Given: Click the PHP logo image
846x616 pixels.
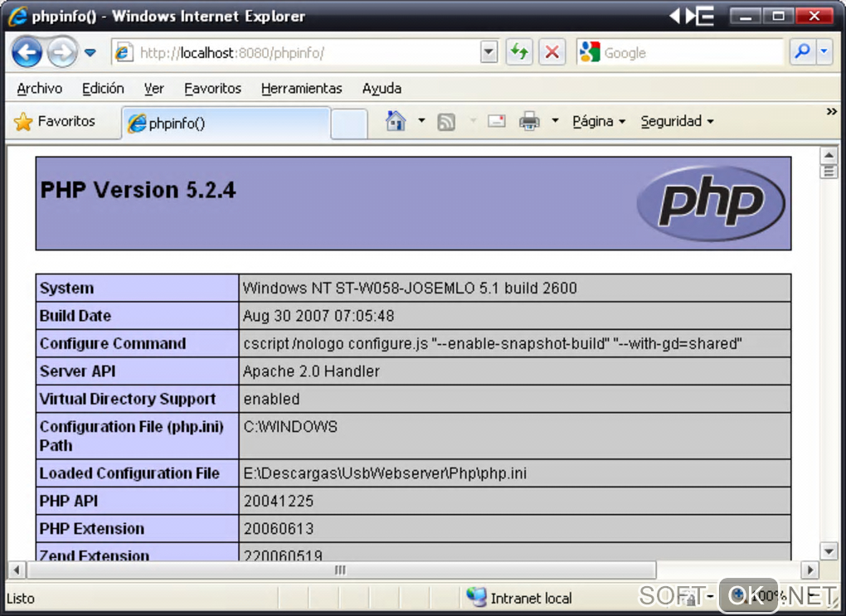Looking at the screenshot, I should (711, 203).
